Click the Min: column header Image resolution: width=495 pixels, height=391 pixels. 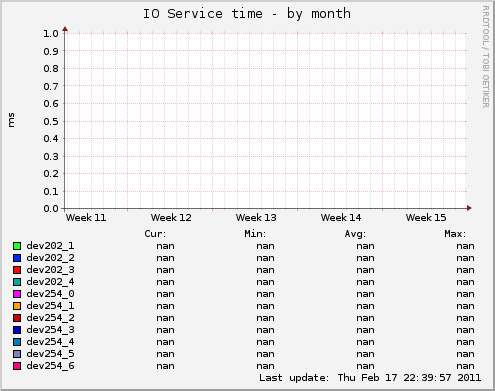[x=255, y=234]
